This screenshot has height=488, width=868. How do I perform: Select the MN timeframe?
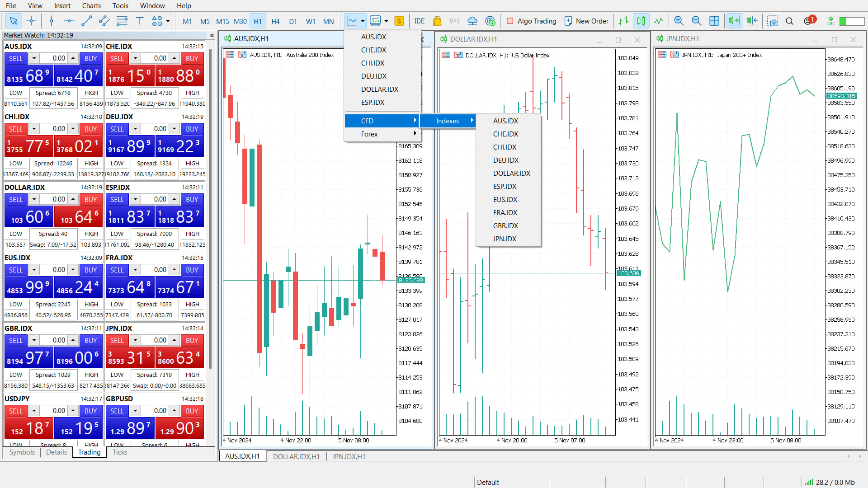[x=328, y=21]
